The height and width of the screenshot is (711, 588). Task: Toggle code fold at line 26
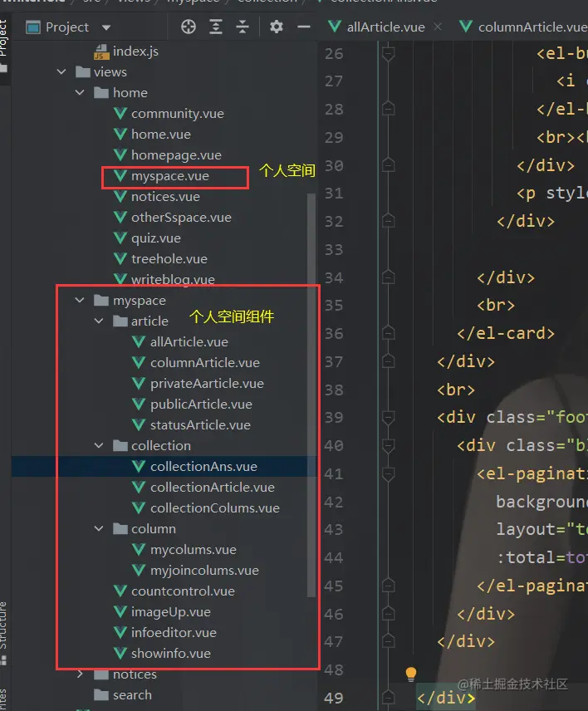[388, 54]
